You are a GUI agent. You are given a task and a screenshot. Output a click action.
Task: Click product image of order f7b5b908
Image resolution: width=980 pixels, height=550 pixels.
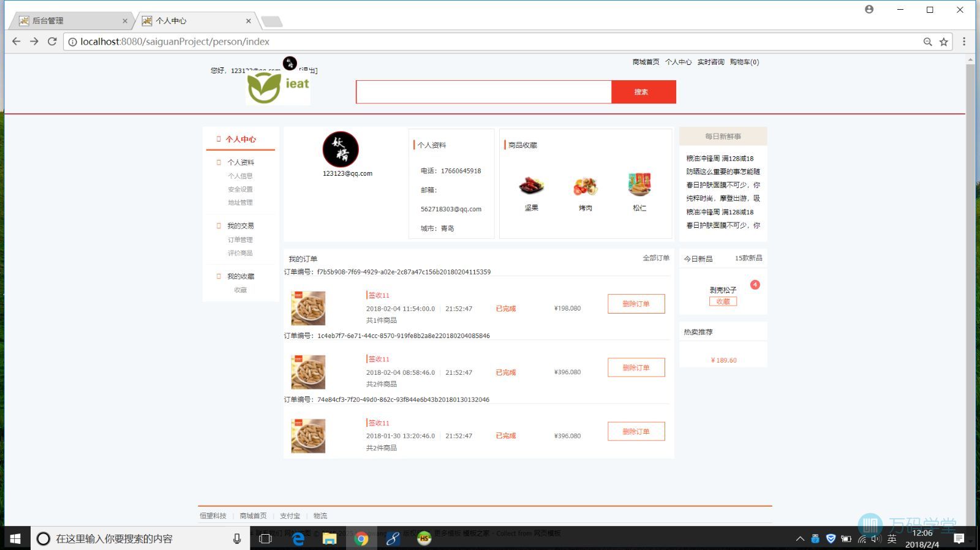[308, 308]
